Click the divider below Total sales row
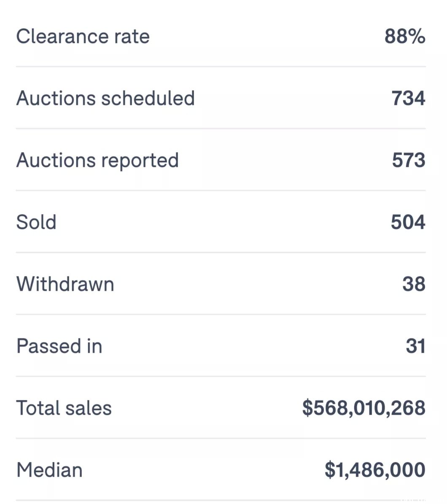Viewport: 447px width, 504px height. tap(221, 438)
